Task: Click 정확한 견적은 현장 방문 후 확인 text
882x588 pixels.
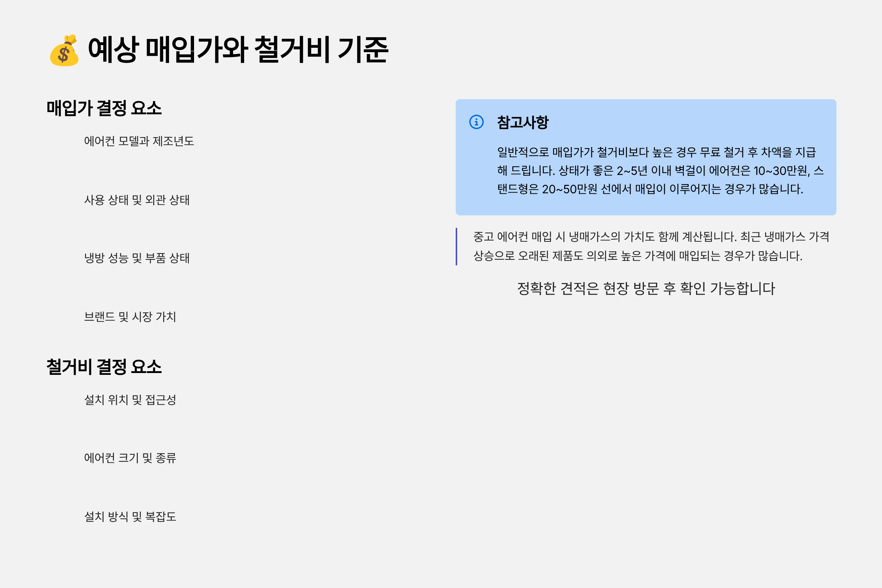Action: 646,288
